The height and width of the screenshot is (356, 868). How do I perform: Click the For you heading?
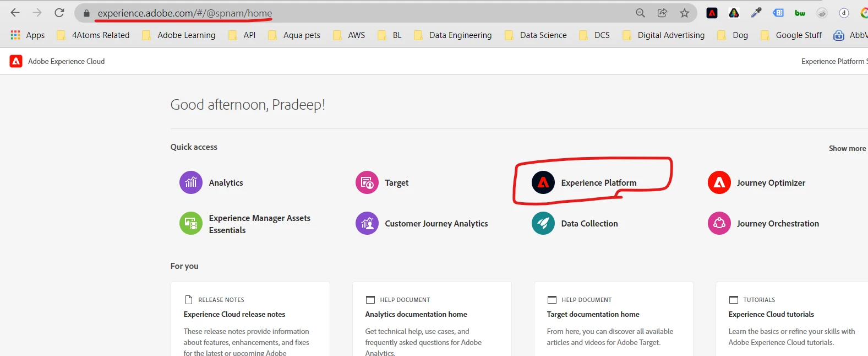[x=184, y=266]
